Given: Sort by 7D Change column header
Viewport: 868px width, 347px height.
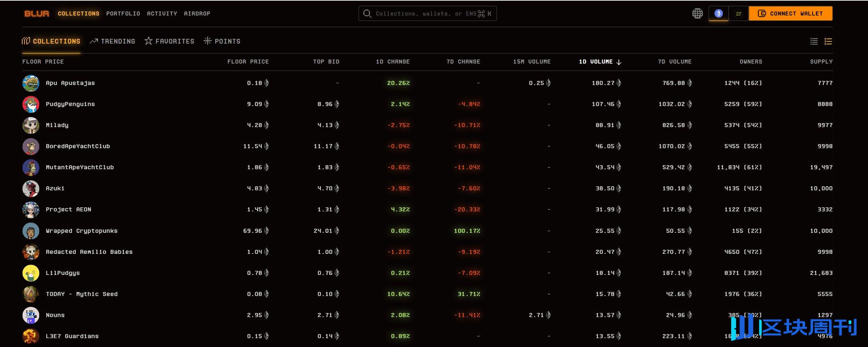Looking at the screenshot, I should [463, 62].
